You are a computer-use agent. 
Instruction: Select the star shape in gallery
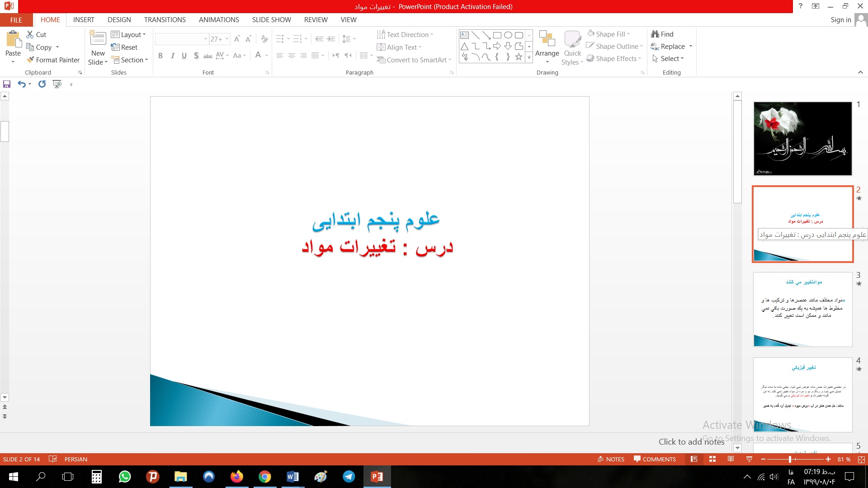click(519, 57)
